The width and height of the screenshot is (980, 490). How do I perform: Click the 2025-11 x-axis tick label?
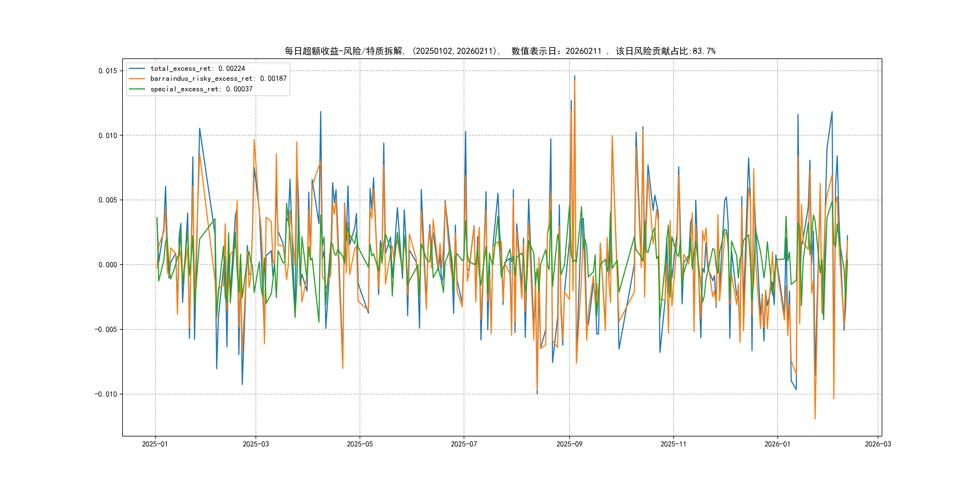pyautogui.click(x=673, y=444)
